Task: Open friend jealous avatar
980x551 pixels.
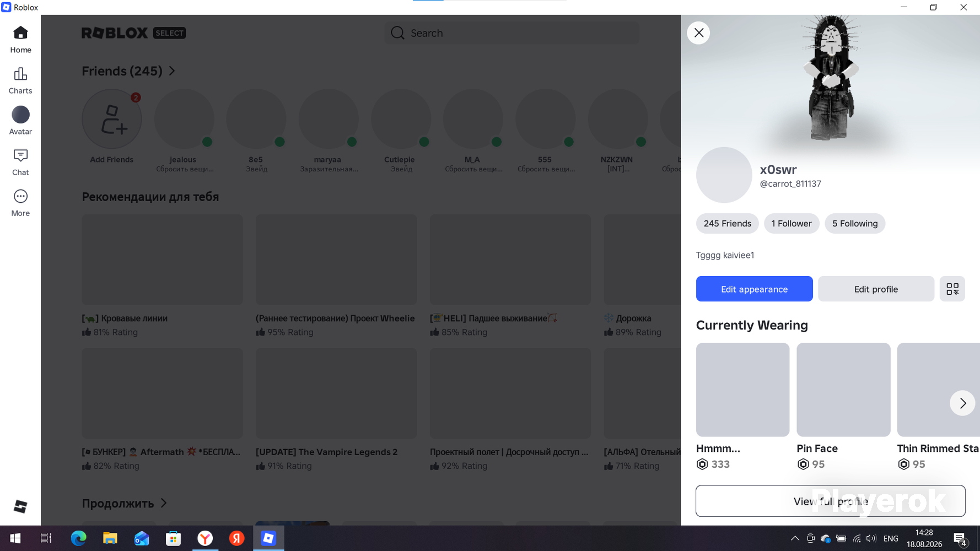Action: [x=184, y=119]
